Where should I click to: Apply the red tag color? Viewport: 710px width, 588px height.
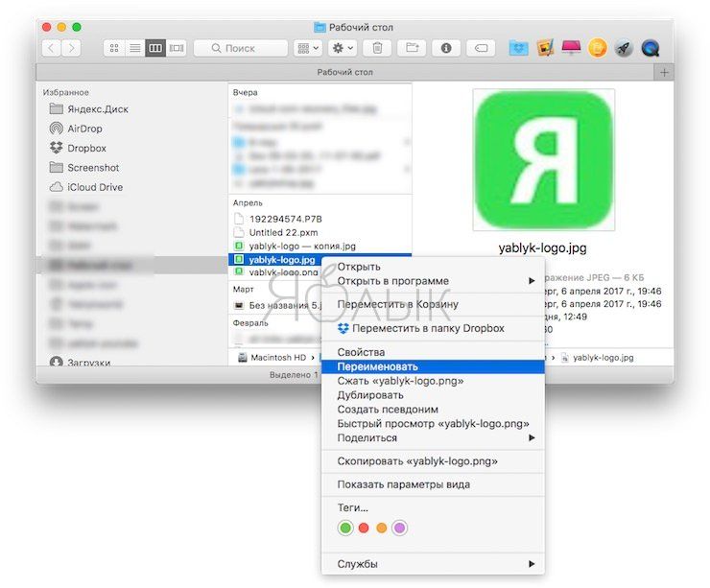pos(364,528)
